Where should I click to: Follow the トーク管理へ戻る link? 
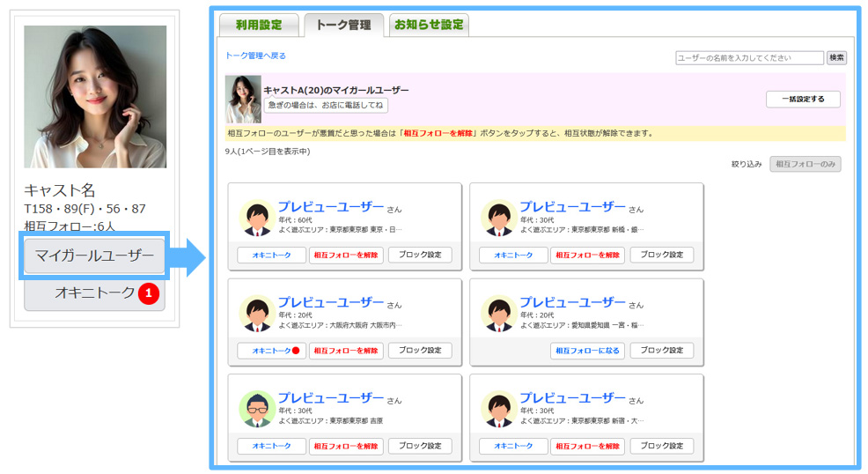pyautogui.click(x=255, y=56)
